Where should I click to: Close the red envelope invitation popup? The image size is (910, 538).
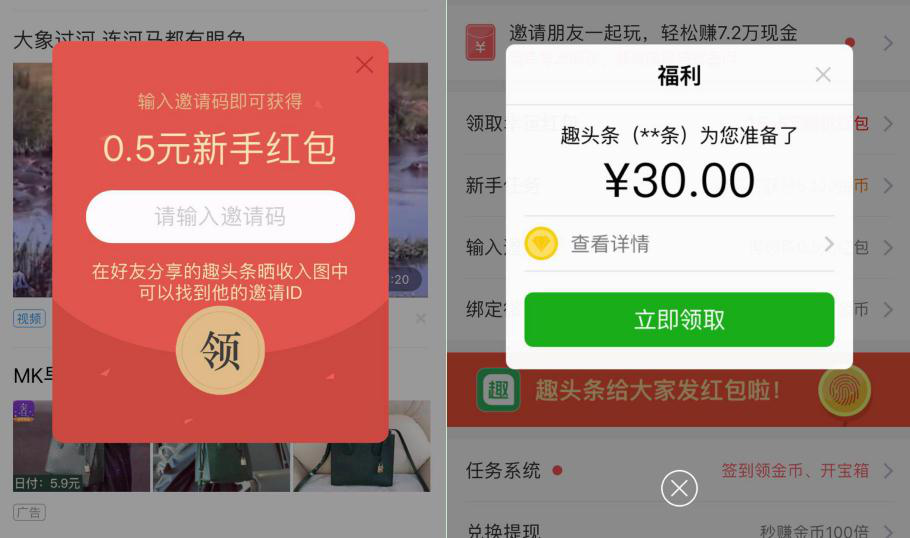[364, 64]
